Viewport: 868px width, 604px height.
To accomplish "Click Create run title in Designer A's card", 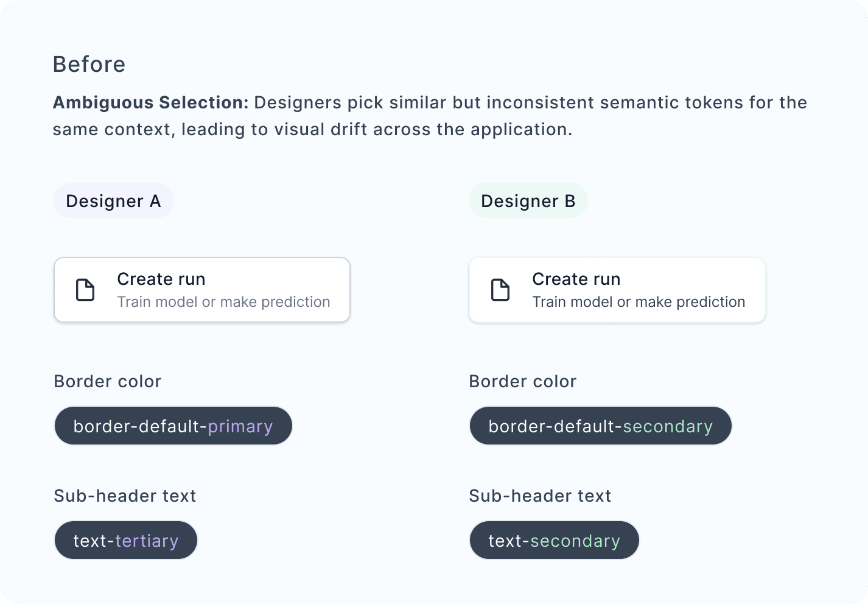I will point(161,279).
